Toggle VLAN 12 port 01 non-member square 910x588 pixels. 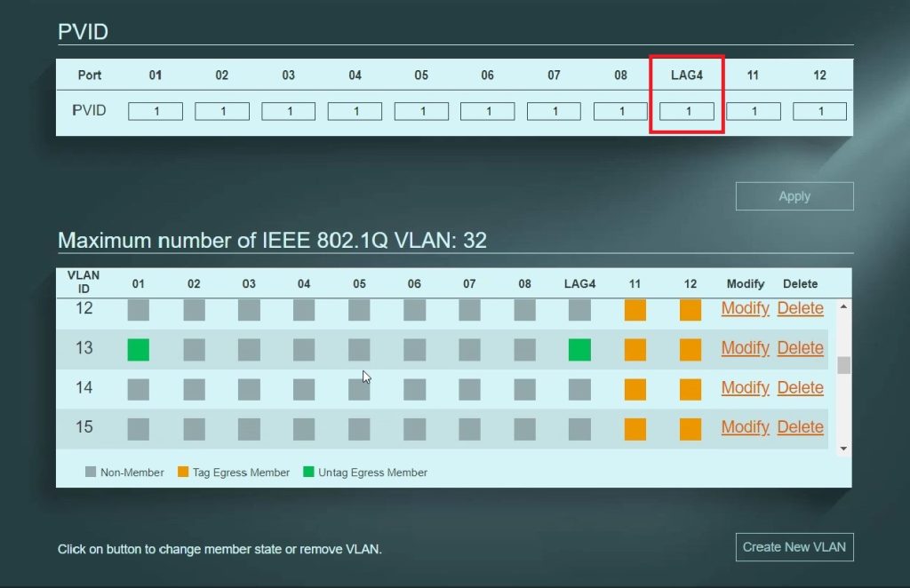coord(138,310)
